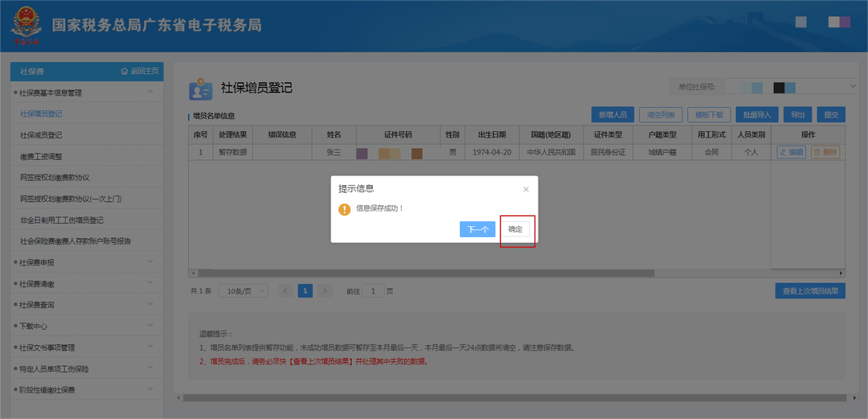Expand the 社保费申报 section

click(x=87, y=262)
